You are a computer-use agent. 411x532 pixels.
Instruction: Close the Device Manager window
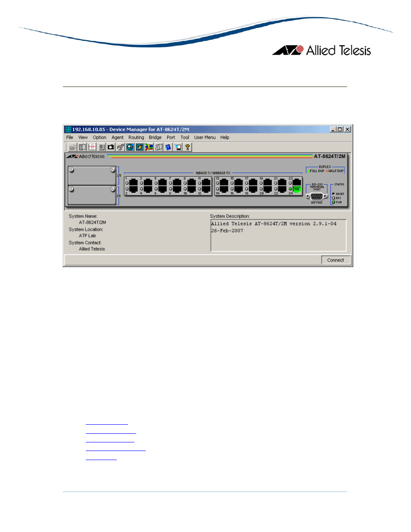[348, 129]
